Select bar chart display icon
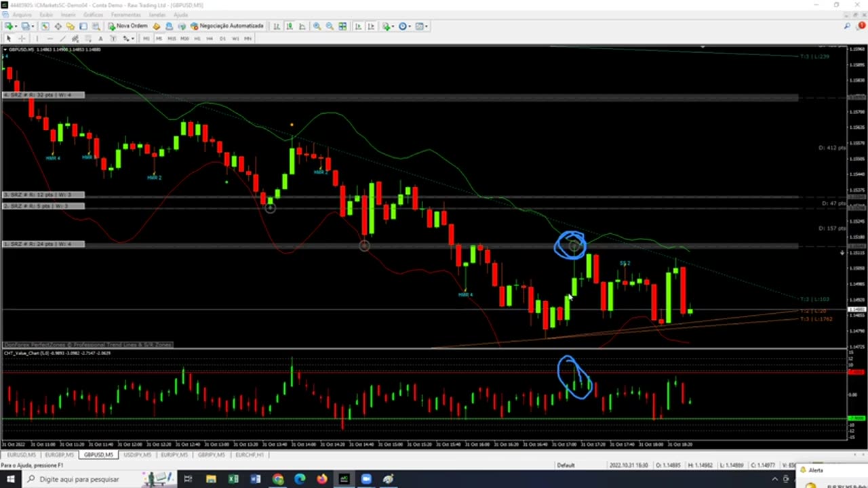This screenshot has width=868, height=488. [x=277, y=26]
